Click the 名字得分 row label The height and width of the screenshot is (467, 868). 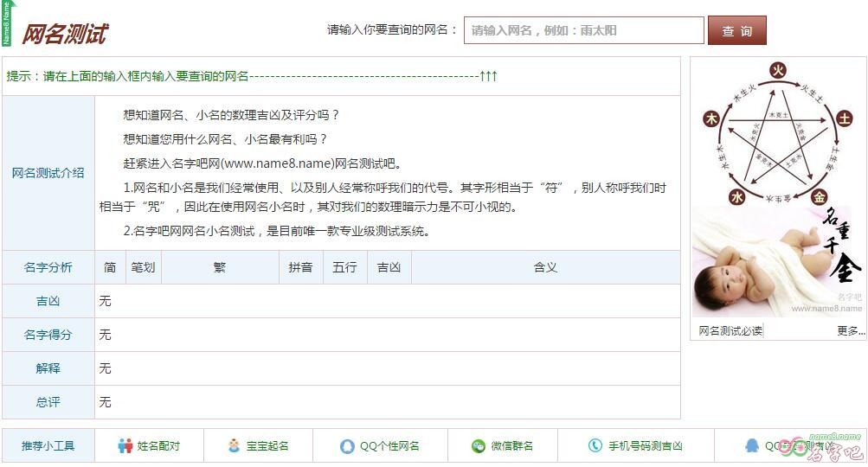point(48,335)
